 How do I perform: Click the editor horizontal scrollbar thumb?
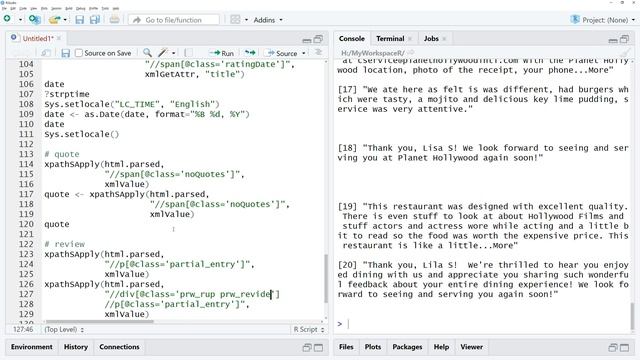(x=100, y=321)
